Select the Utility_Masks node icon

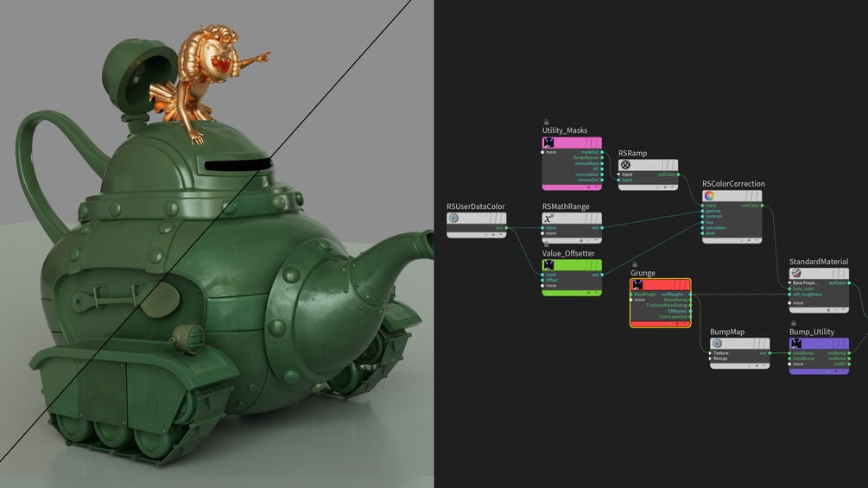pyautogui.click(x=548, y=143)
